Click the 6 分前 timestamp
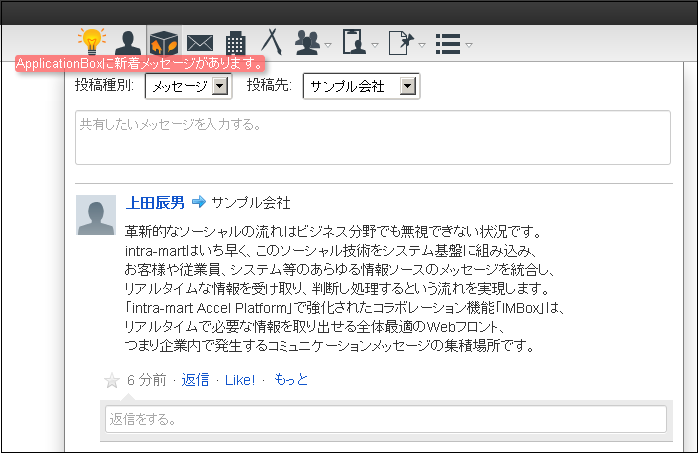 tap(146, 380)
